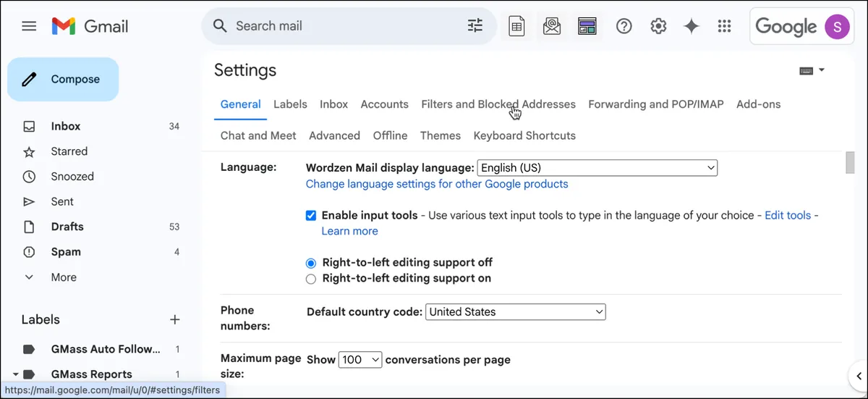Image resolution: width=868 pixels, height=399 pixels.
Task: Open search options filter icon
Action: 475,26
